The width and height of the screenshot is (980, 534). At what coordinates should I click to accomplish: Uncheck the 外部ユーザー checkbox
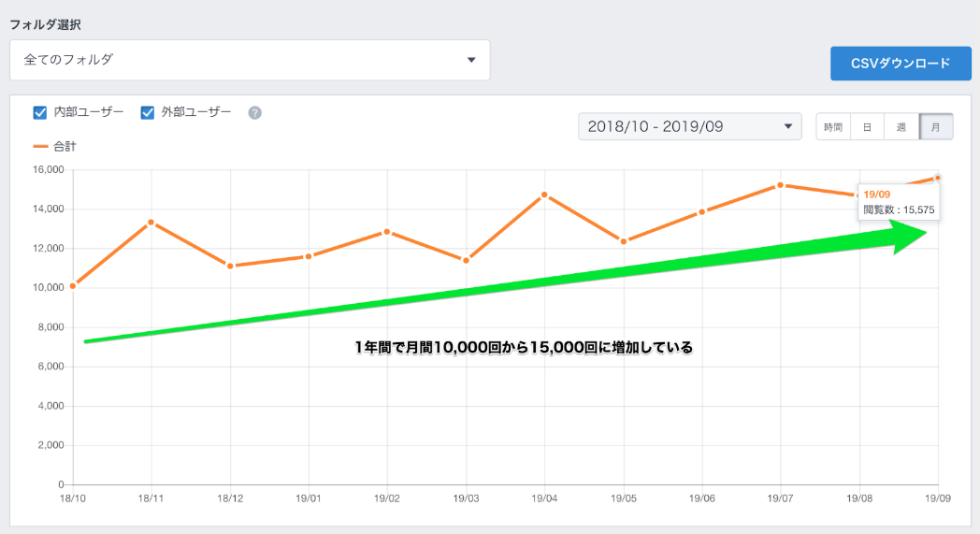coord(148,113)
